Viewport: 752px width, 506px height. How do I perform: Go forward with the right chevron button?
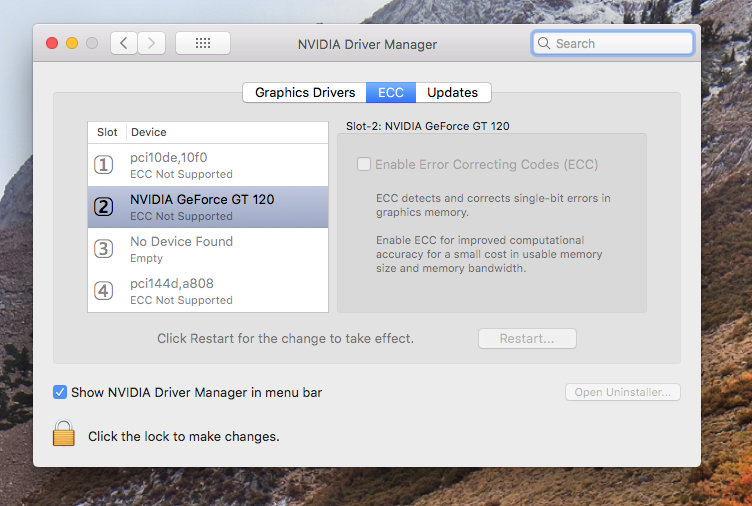152,44
